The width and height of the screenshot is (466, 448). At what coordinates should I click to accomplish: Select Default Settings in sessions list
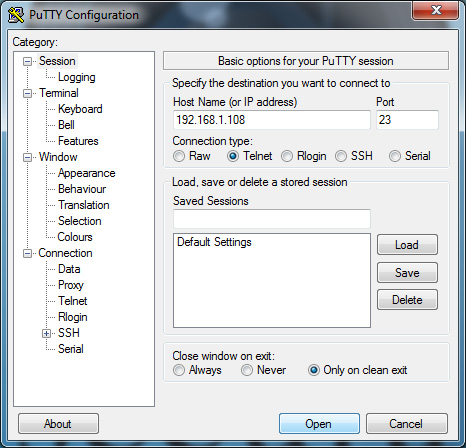214,242
